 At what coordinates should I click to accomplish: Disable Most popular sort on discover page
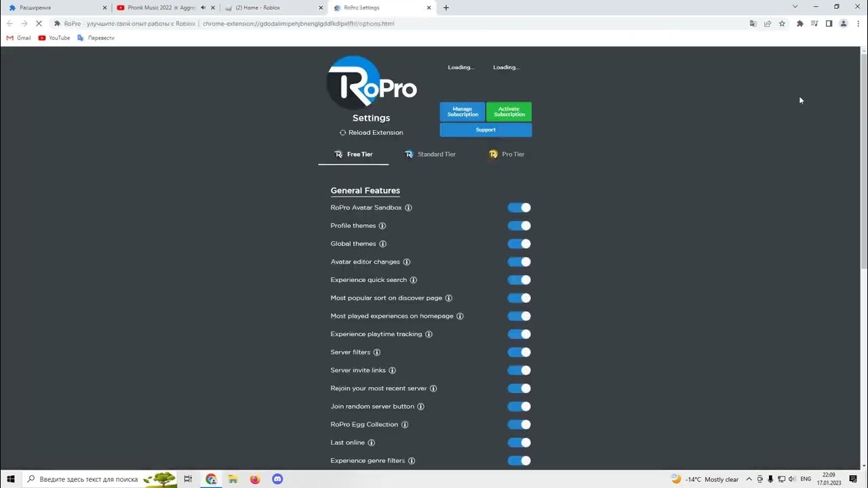(x=519, y=298)
